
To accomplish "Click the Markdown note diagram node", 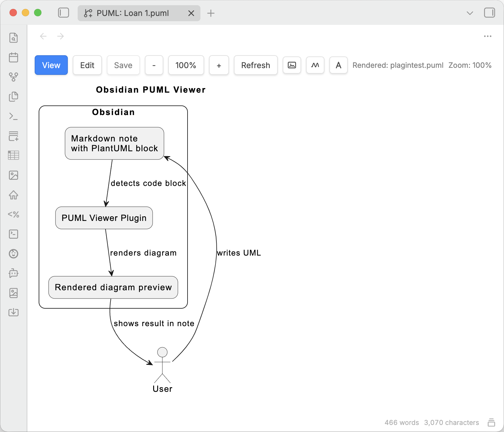I will [x=114, y=143].
